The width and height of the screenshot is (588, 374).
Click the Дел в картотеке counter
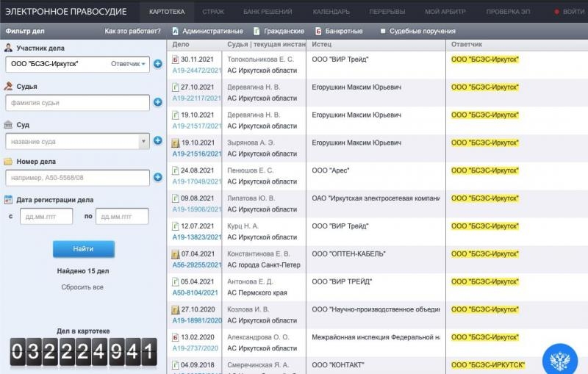83,351
